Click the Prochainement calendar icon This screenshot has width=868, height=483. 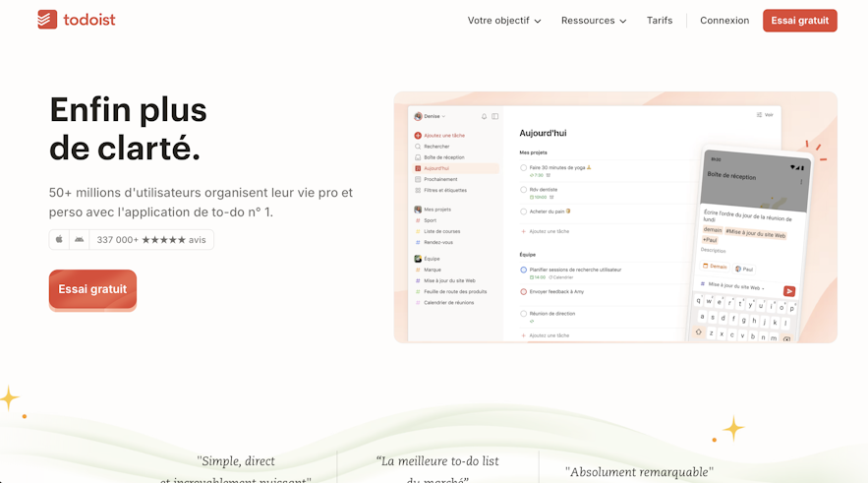point(418,179)
